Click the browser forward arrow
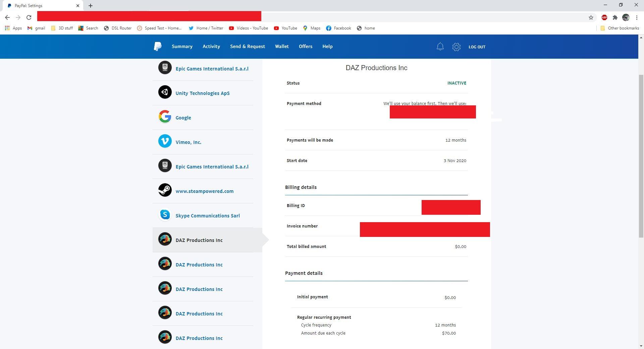 [18, 17]
